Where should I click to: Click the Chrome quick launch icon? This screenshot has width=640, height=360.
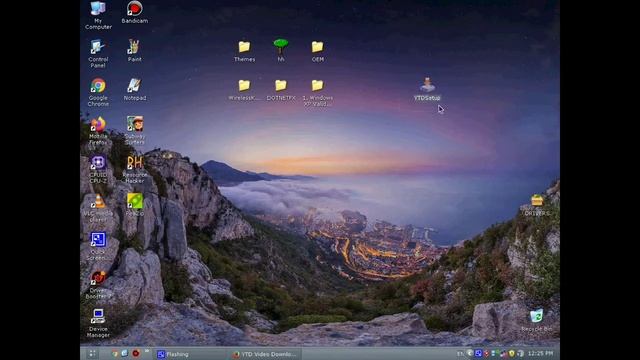115,353
